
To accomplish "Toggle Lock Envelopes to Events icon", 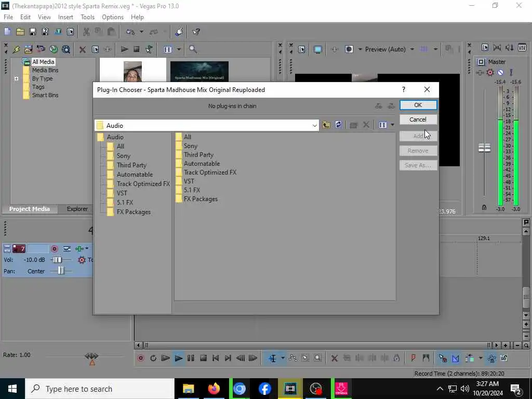I will point(491,358).
